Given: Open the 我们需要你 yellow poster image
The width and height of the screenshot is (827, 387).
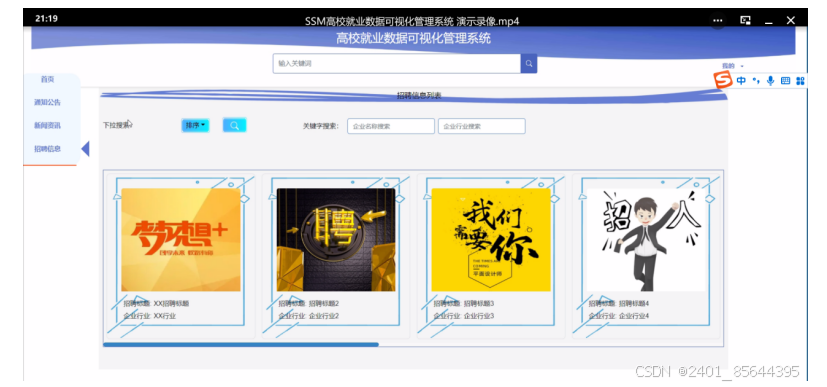Looking at the screenshot, I should (x=491, y=240).
